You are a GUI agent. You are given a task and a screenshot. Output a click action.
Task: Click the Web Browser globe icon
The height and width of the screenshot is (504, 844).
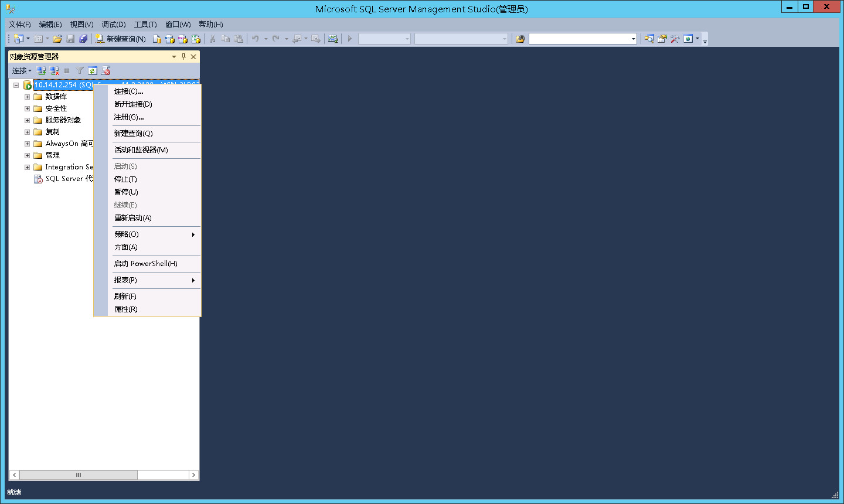pyautogui.click(x=689, y=39)
